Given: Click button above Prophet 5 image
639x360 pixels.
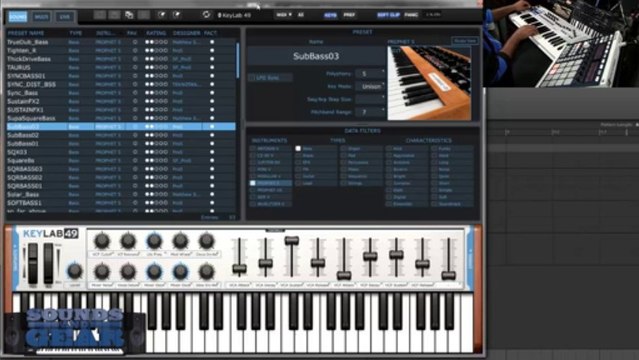Looking at the screenshot, I should click(465, 41).
